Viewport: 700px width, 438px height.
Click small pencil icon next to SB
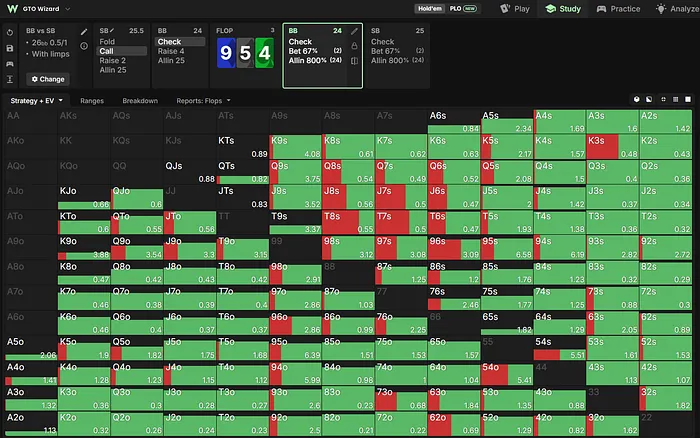tap(112, 30)
